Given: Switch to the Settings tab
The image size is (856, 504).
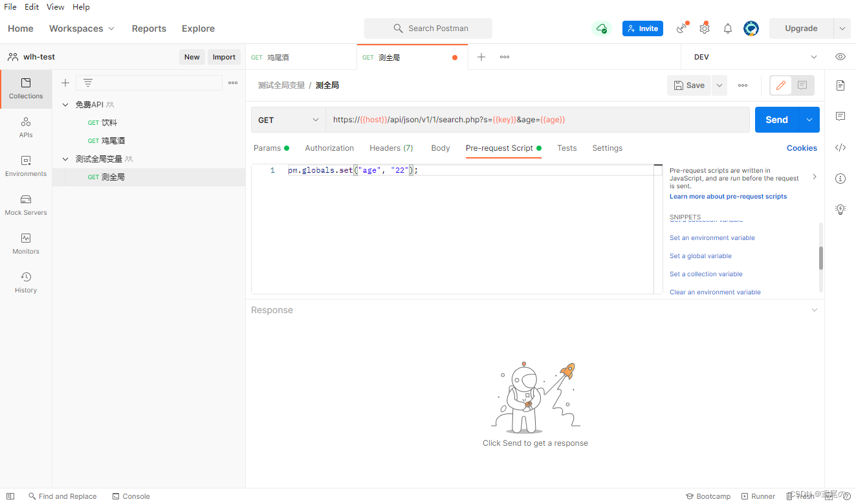Looking at the screenshot, I should pos(608,148).
